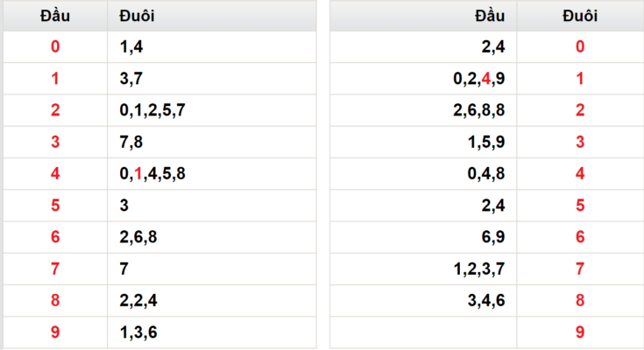This screenshot has width=644, height=350.
Task: Select red digit 5 in left Đầu column
Action: point(55,205)
